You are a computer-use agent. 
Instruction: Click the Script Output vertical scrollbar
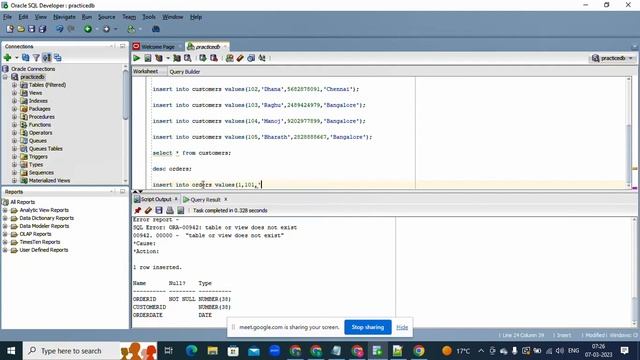(634, 271)
